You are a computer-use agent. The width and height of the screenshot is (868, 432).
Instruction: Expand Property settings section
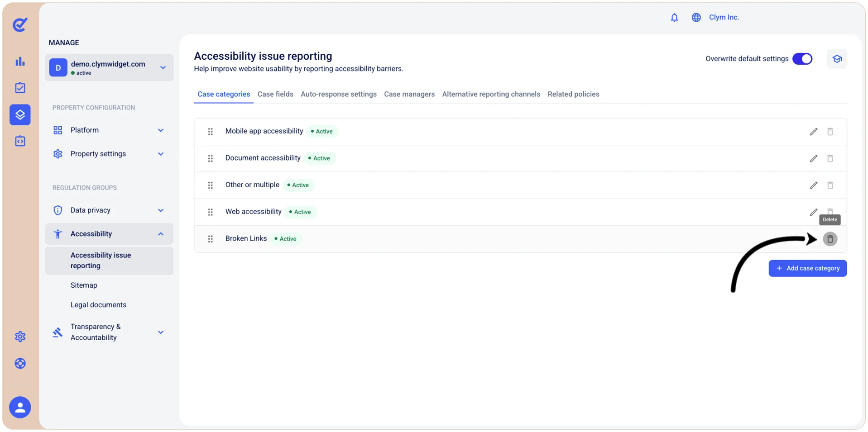109,154
